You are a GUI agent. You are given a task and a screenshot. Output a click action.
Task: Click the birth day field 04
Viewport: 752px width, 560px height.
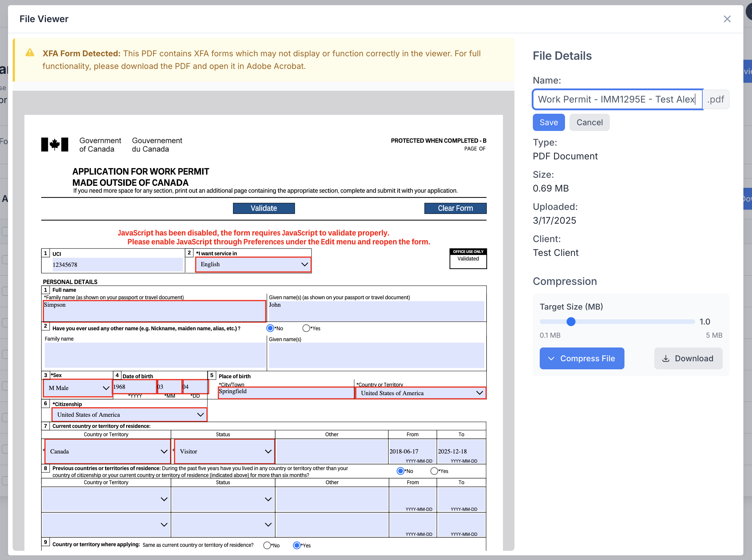tap(195, 387)
